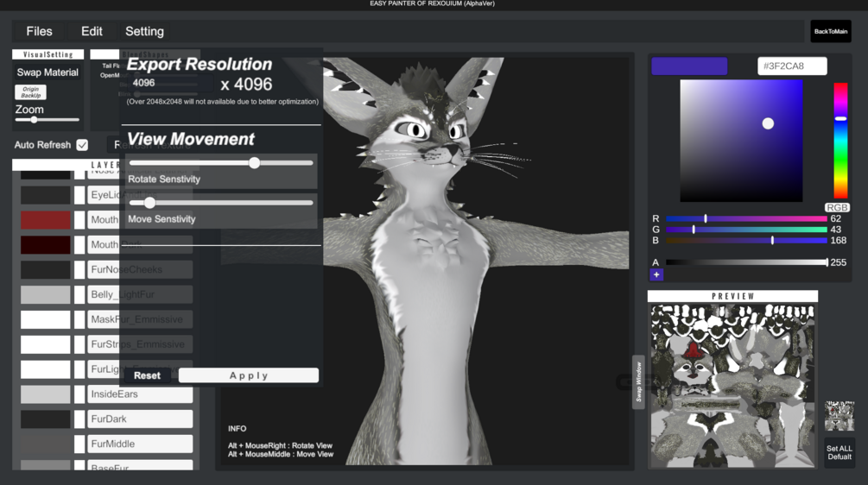The image size is (868, 485).
Task: Adjust the Move Sensitivity slider handle
Action: [149, 203]
